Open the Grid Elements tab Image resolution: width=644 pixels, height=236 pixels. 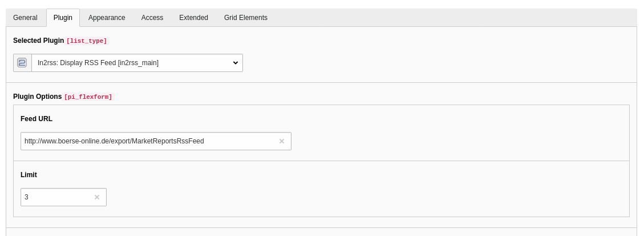246,18
